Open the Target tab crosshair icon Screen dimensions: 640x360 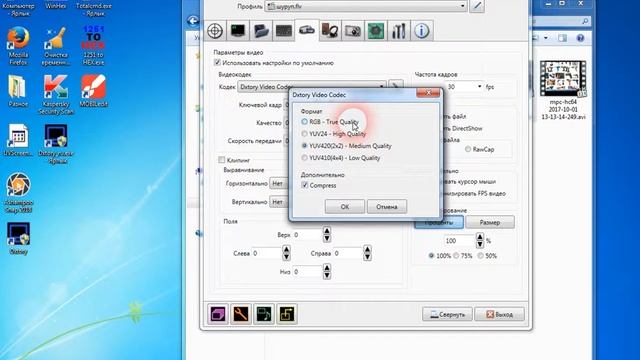tap(215, 31)
